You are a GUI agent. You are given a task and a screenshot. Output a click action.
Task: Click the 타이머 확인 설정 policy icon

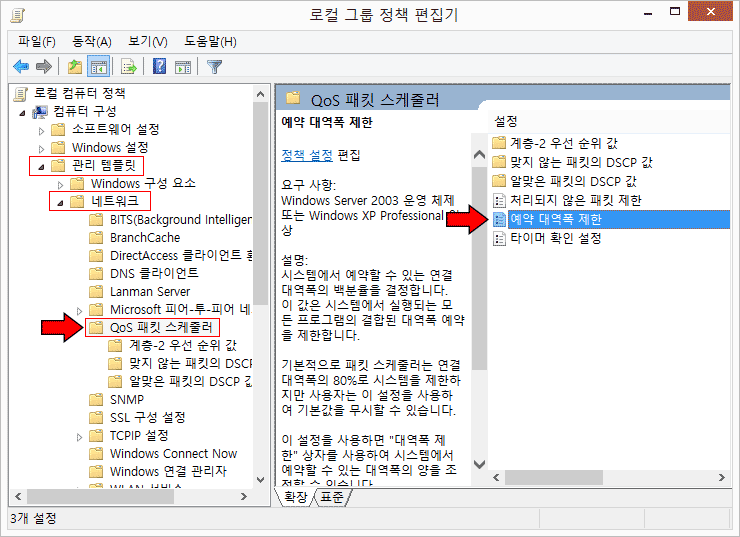(x=499, y=238)
